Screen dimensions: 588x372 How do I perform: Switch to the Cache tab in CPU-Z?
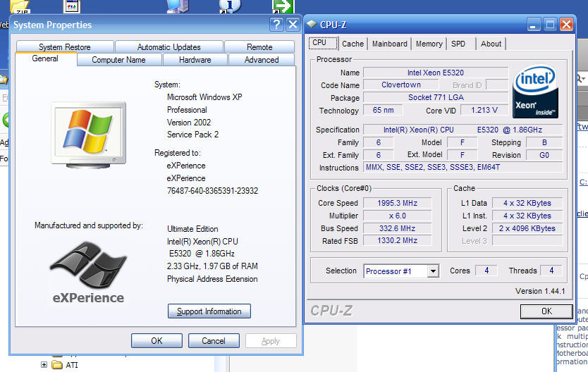click(353, 44)
